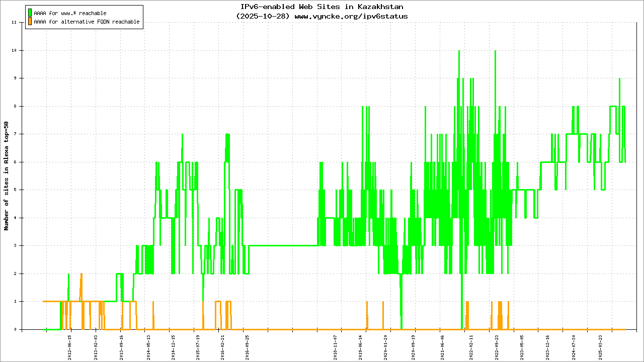Select the 'AAAA for alternative FQDN reachable' legend label

[87, 22]
